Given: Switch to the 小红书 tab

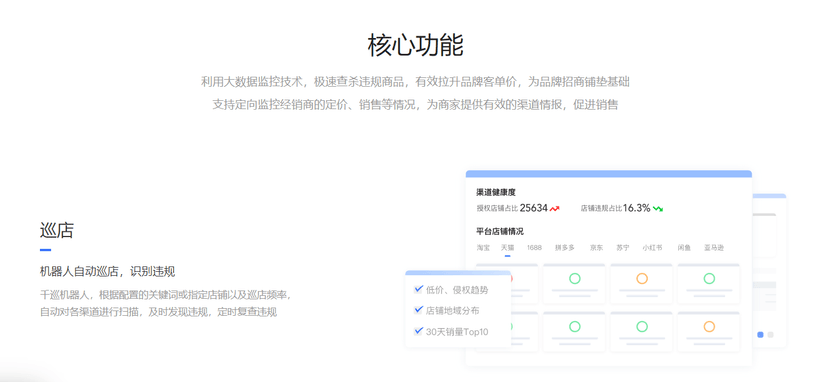Looking at the screenshot, I should (652, 247).
